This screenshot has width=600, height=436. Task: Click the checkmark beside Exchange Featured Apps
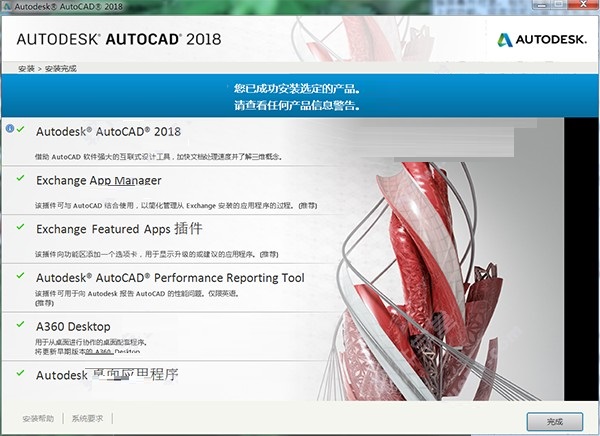(x=21, y=226)
